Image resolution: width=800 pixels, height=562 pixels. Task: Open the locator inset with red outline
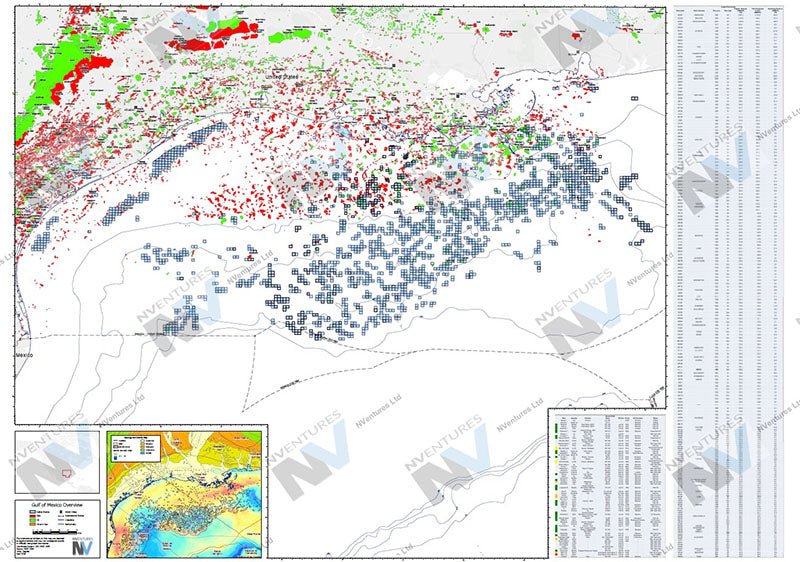point(57,462)
